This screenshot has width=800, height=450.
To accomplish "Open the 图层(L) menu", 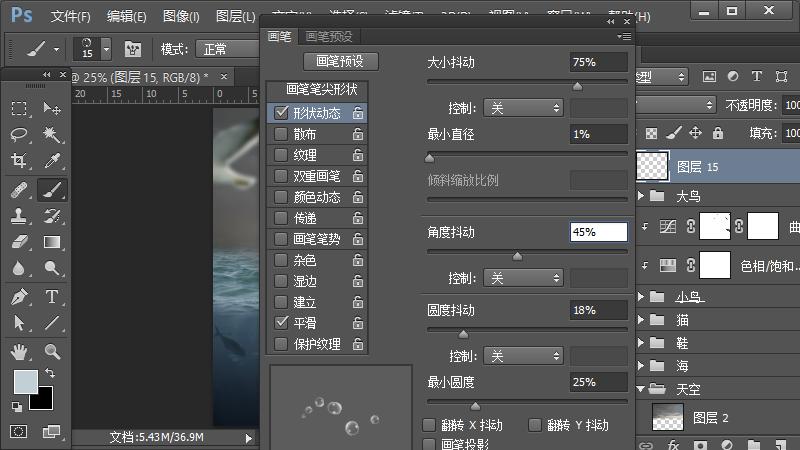I will click(x=236, y=16).
